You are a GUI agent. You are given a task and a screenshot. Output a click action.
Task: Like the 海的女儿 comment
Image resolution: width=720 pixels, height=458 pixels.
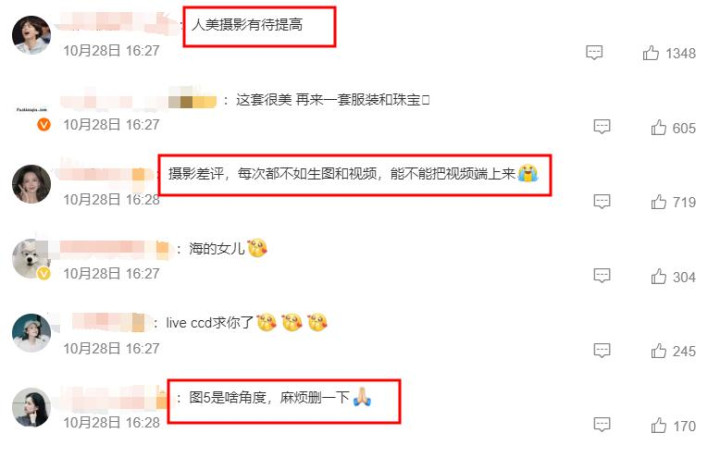click(658, 276)
